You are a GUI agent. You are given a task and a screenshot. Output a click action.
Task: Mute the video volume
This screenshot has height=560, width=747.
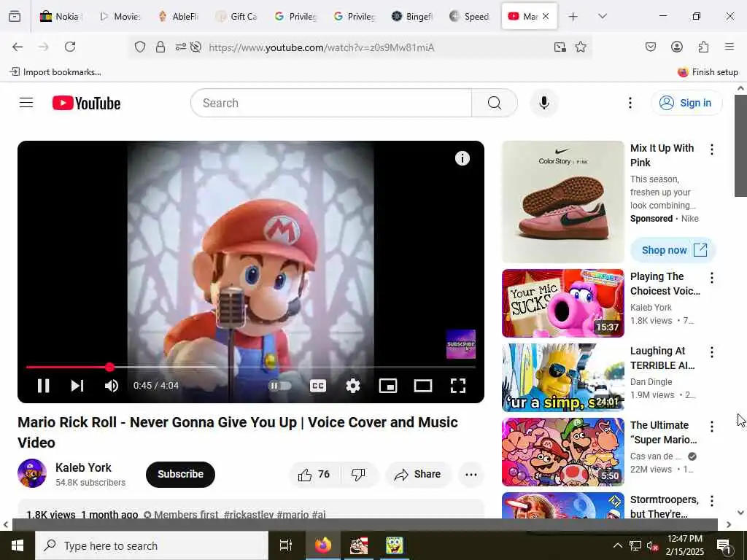(112, 385)
